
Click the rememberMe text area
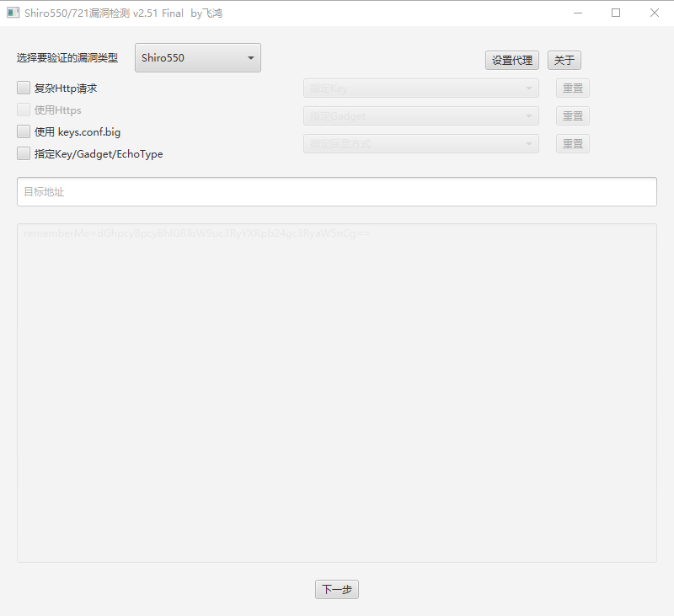(337, 393)
